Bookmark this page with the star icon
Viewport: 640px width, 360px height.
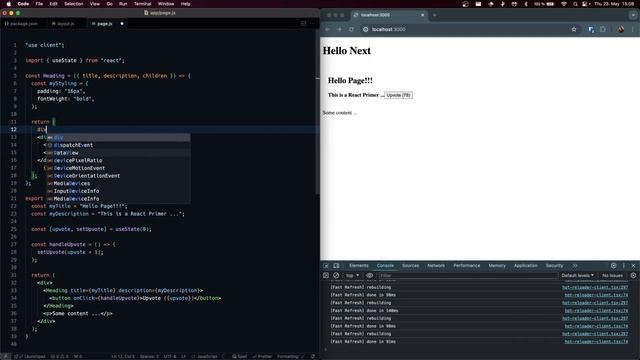point(574,29)
